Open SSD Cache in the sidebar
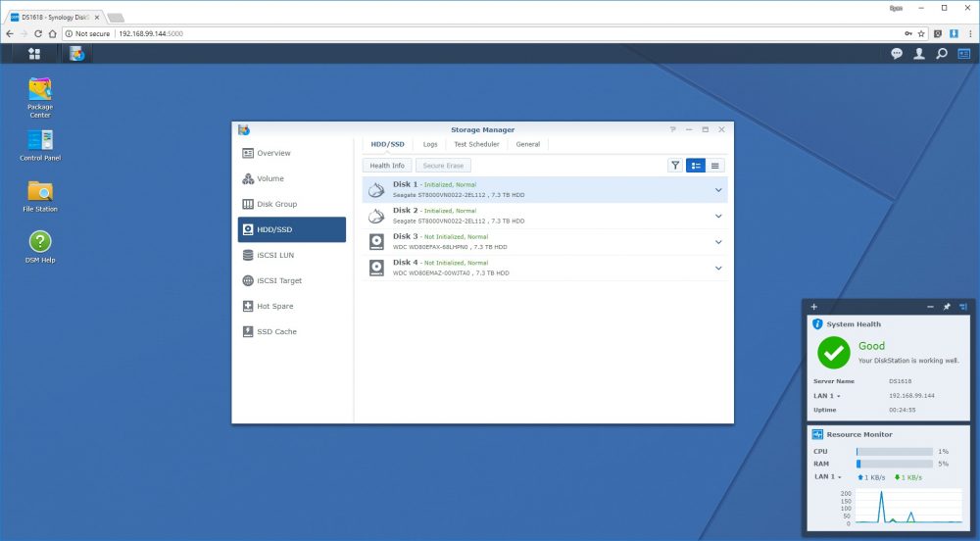This screenshot has height=541, width=980. (x=292, y=331)
